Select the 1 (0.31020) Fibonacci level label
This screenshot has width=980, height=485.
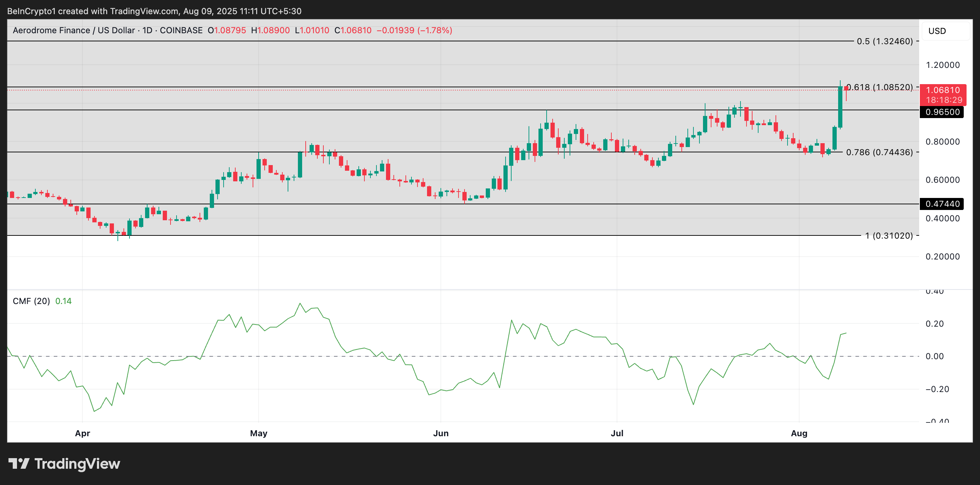[x=888, y=236]
